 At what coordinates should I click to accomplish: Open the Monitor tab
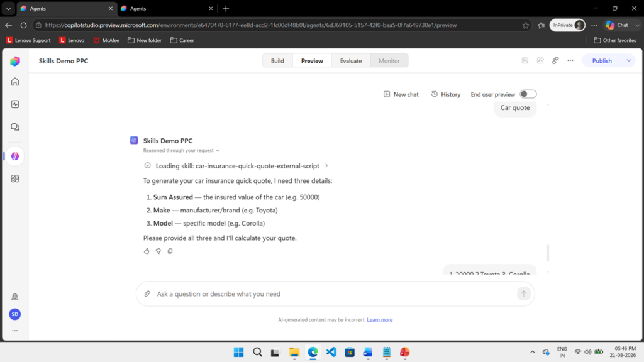389,61
